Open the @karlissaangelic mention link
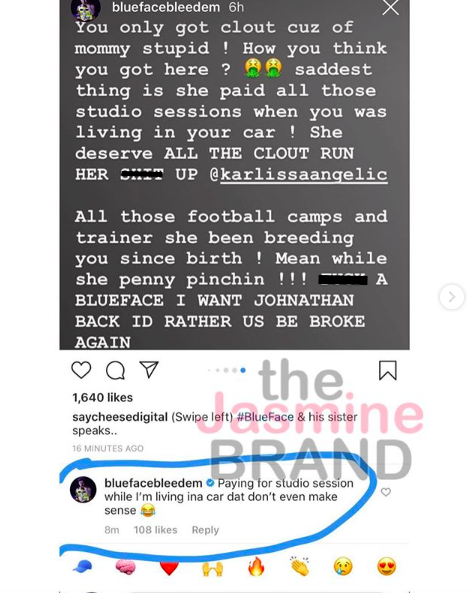470x593 pixels. [298, 175]
